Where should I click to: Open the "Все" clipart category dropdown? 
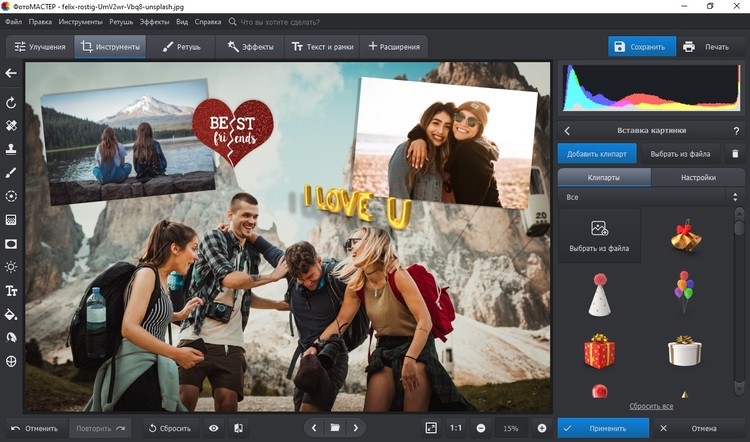[x=651, y=197]
